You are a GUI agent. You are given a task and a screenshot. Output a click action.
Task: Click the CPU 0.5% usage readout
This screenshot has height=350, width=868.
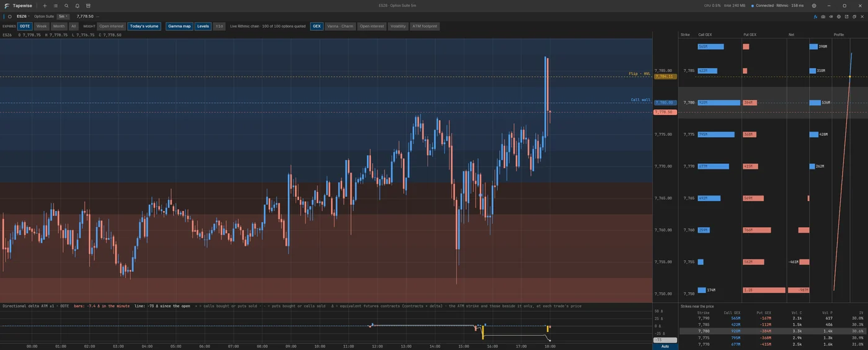click(x=712, y=6)
